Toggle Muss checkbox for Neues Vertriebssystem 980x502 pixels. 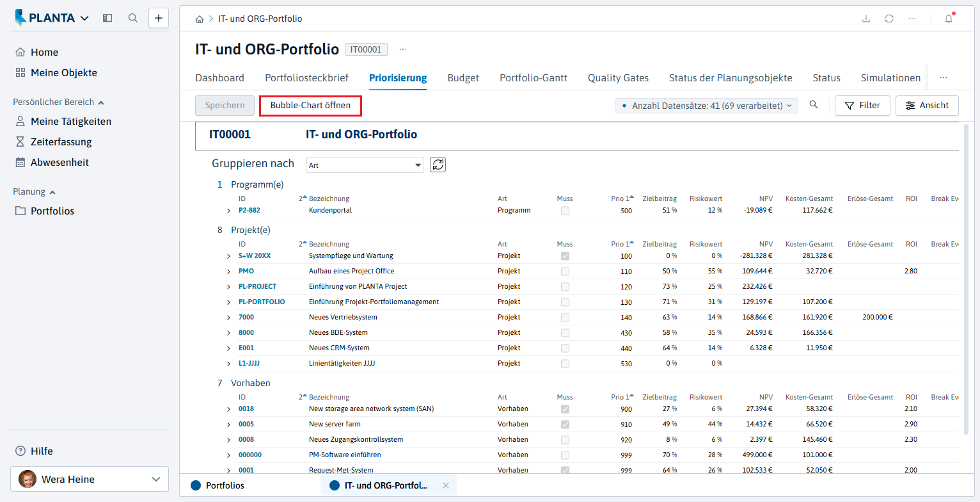pos(565,318)
